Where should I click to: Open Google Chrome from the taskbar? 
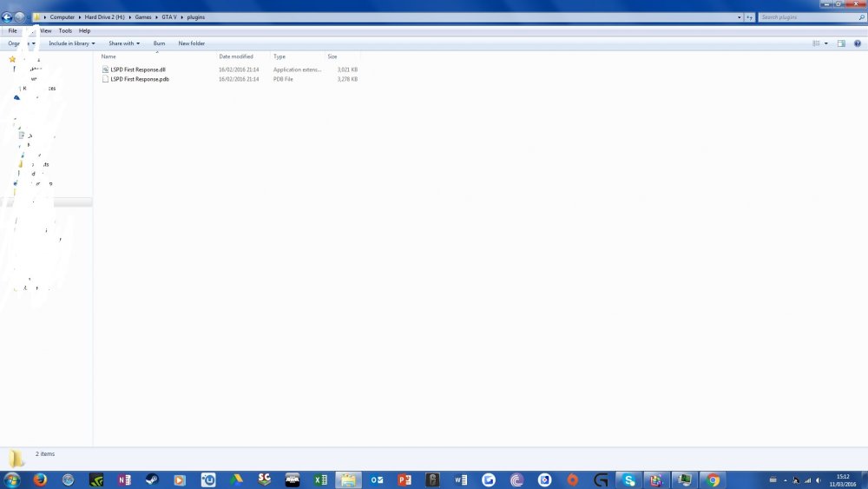[x=713, y=479]
